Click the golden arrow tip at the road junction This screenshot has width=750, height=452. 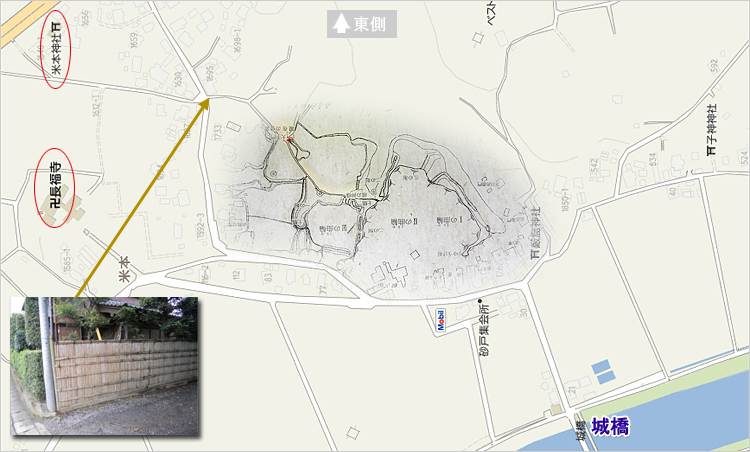pos(205,99)
